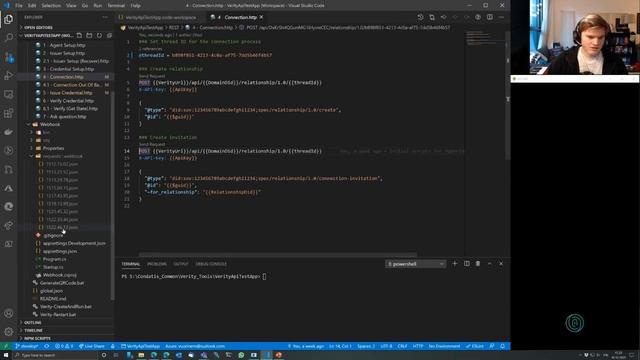The width and height of the screenshot is (640, 360).
Task: Collapse all folders in Explorer
Action: pos(109,36)
